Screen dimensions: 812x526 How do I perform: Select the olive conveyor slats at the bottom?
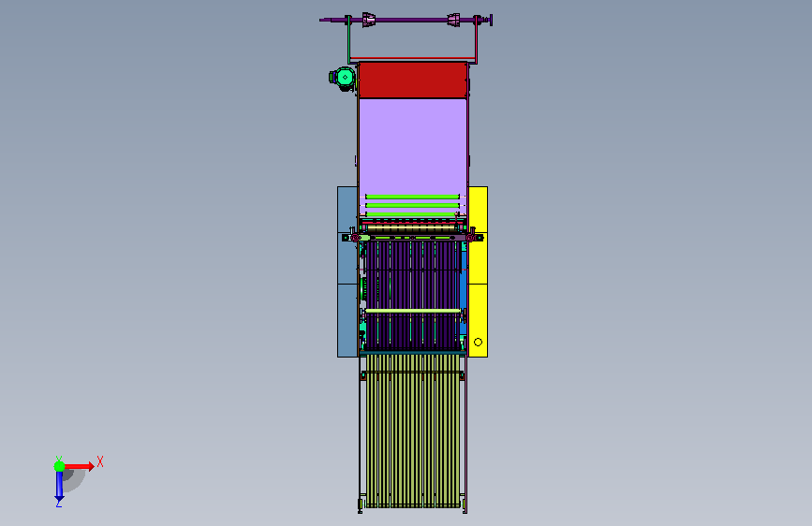click(413, 431)
